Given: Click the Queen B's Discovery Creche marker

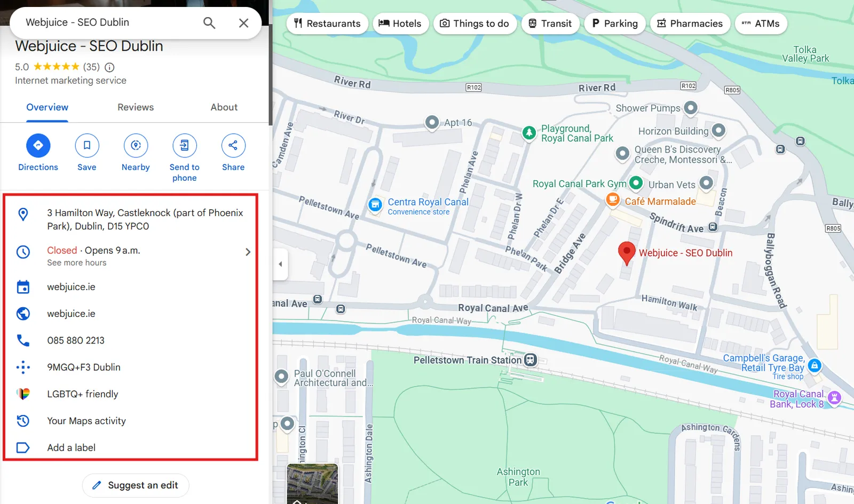Looking at the screenshot, I should tap(622, 154).
